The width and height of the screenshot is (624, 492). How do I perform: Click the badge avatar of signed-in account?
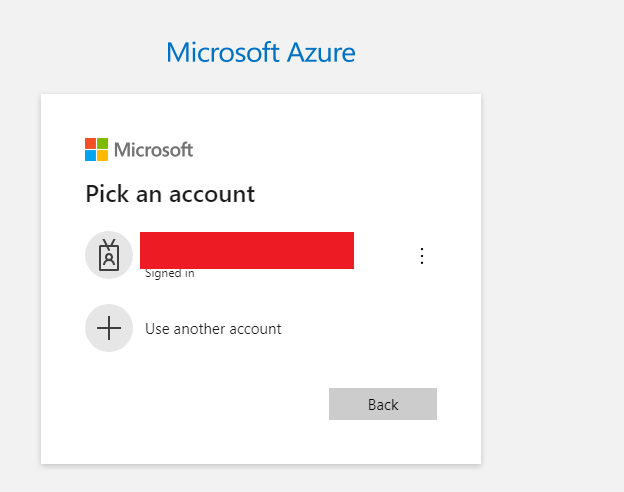click(109, 255)
